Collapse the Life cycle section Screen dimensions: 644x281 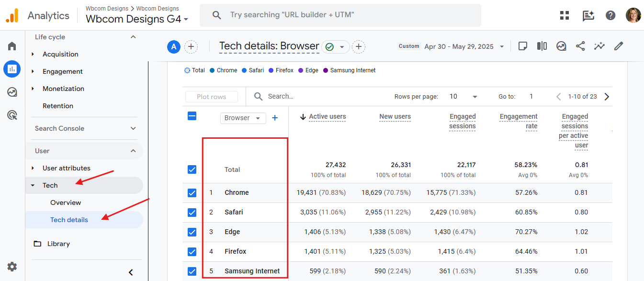click(133, 36)
